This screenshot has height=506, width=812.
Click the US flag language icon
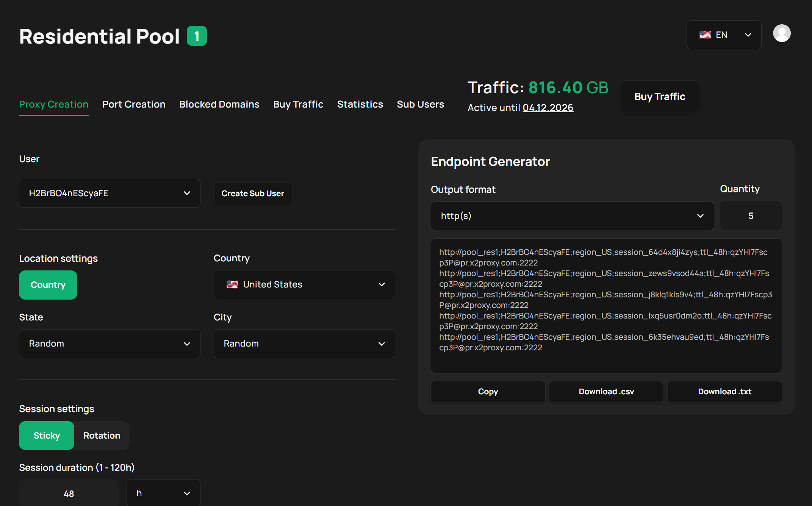point(705,35)
